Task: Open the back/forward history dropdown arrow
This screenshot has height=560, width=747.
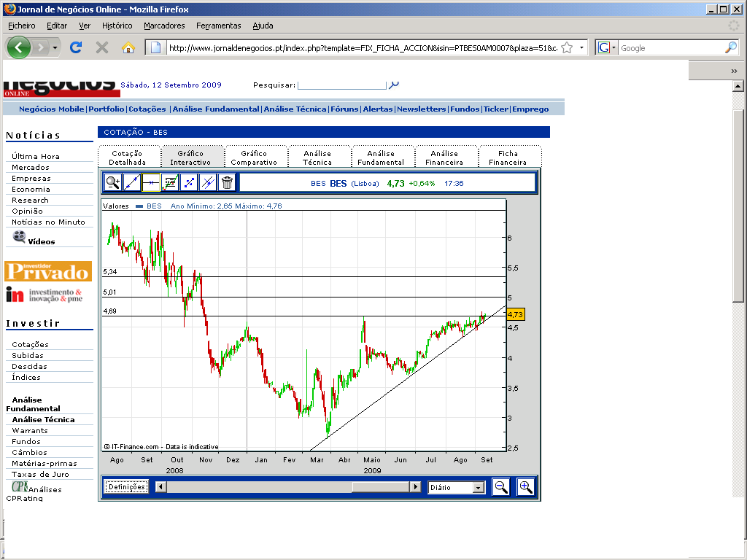Action: pyautogui.click(x=55, y=47)
